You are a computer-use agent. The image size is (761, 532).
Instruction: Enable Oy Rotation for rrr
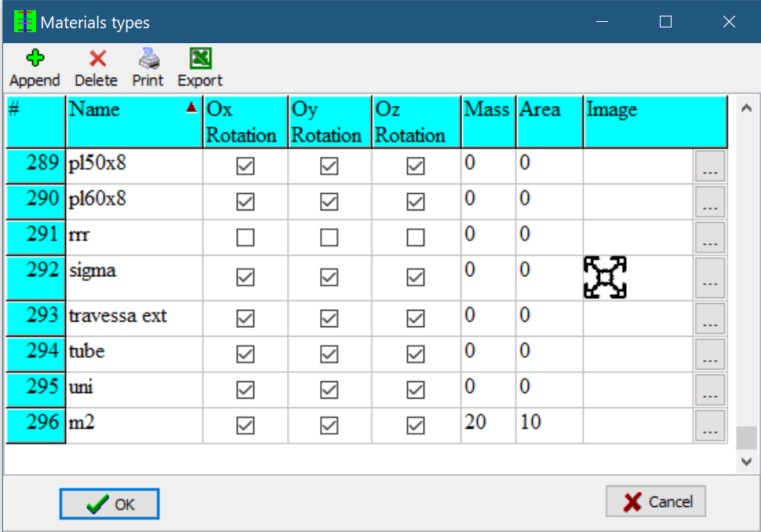(330, 238)
